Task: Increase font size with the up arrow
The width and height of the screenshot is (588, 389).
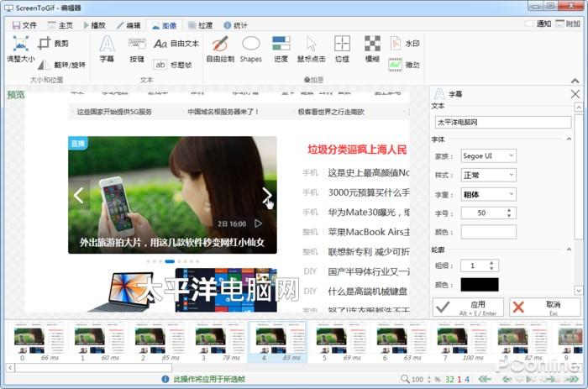Action: click(509, 210)
